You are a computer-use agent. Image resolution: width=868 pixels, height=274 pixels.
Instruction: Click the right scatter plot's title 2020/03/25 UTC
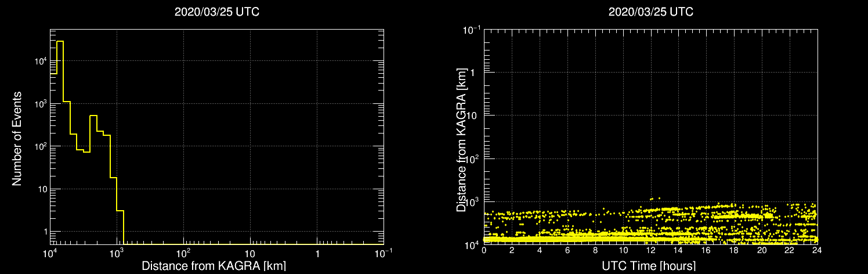tap(650, 12)
